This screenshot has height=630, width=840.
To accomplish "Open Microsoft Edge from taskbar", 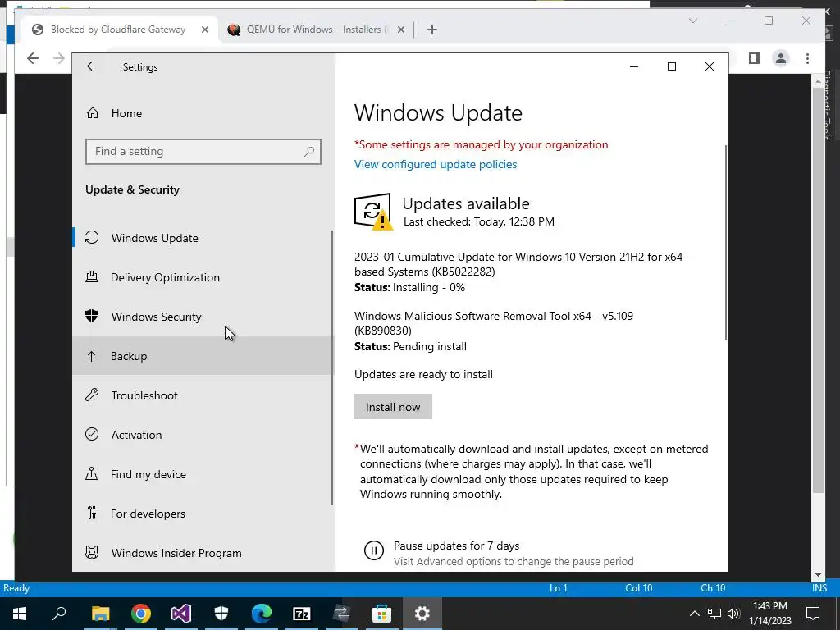I will 262,614.
